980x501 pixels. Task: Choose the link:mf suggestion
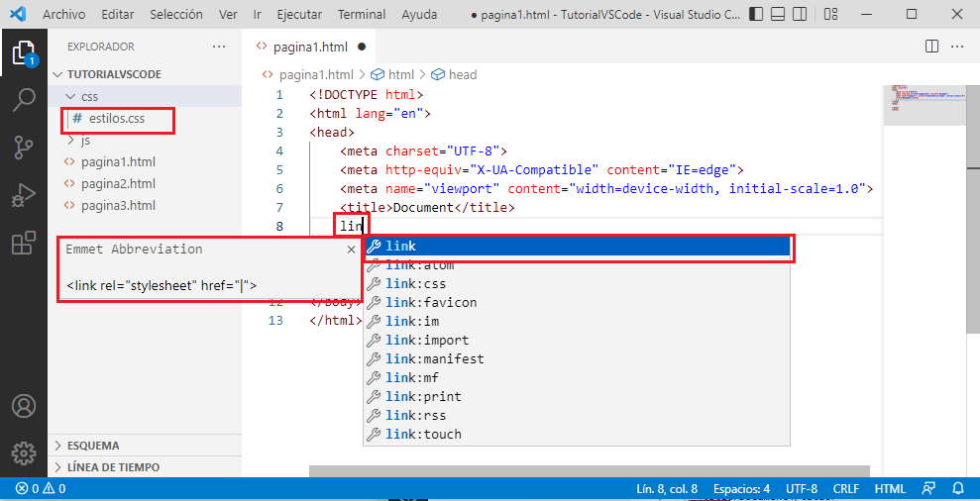point(577,377)
